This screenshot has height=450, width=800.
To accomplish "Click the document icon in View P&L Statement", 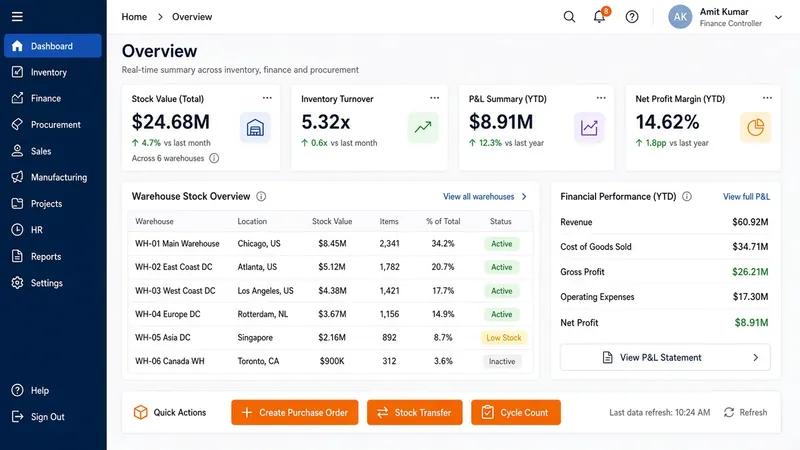I will click(607, 358).
